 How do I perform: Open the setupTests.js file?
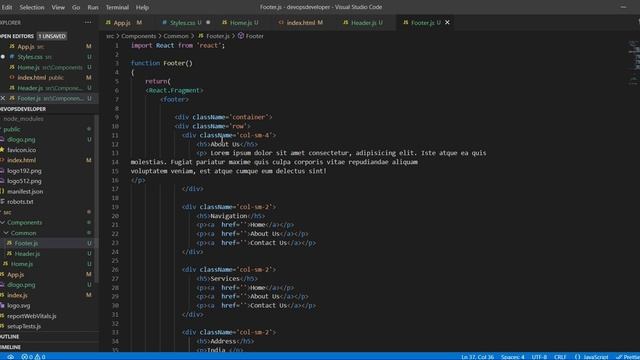point(24,326)
